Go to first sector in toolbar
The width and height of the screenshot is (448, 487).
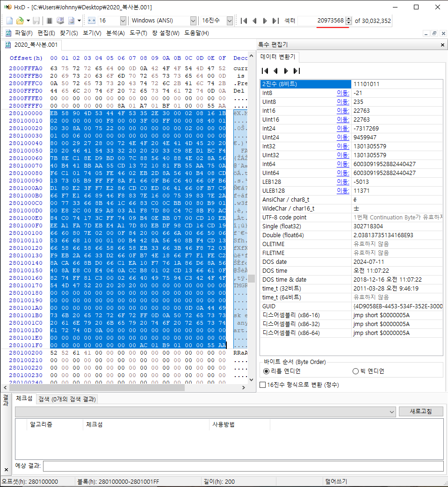244,21
